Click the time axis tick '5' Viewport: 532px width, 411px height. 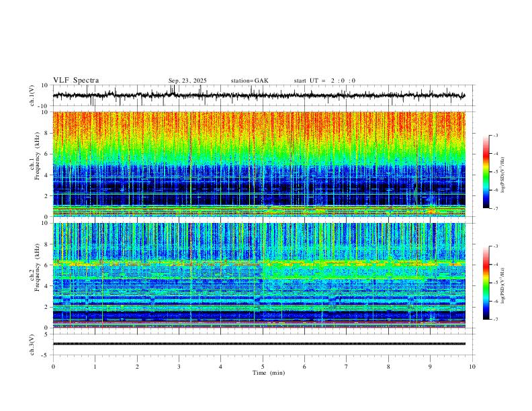point(263,367)
